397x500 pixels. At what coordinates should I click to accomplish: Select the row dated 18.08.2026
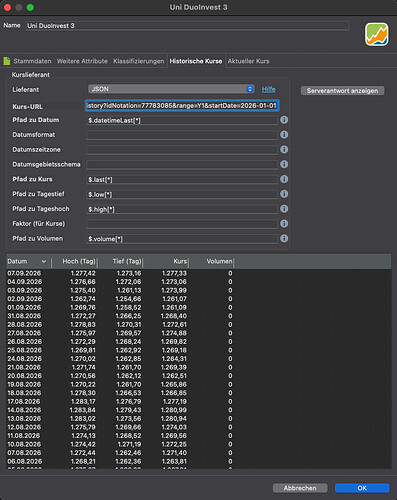pyautogui.click(x=199, y=393)
